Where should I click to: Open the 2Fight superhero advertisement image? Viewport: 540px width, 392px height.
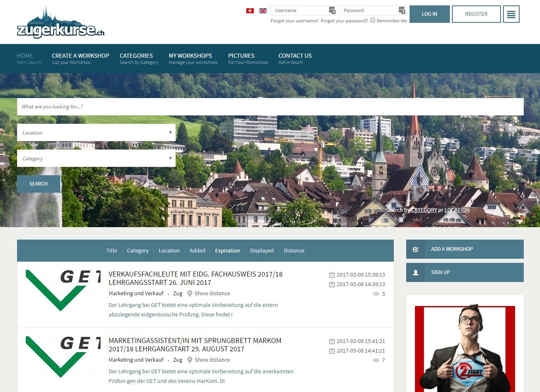pyautogui.click(x=465, y=349)
